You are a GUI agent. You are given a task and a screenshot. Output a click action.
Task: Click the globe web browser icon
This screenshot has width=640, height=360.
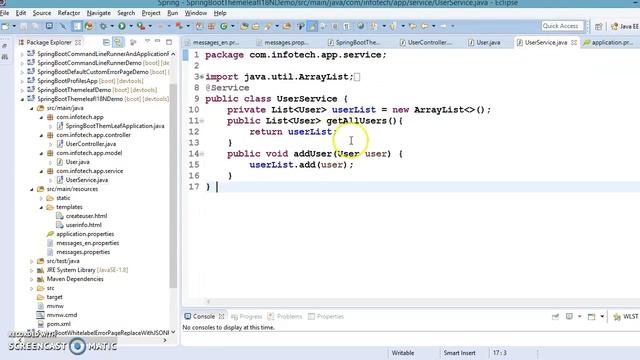[x=360, y=26]
